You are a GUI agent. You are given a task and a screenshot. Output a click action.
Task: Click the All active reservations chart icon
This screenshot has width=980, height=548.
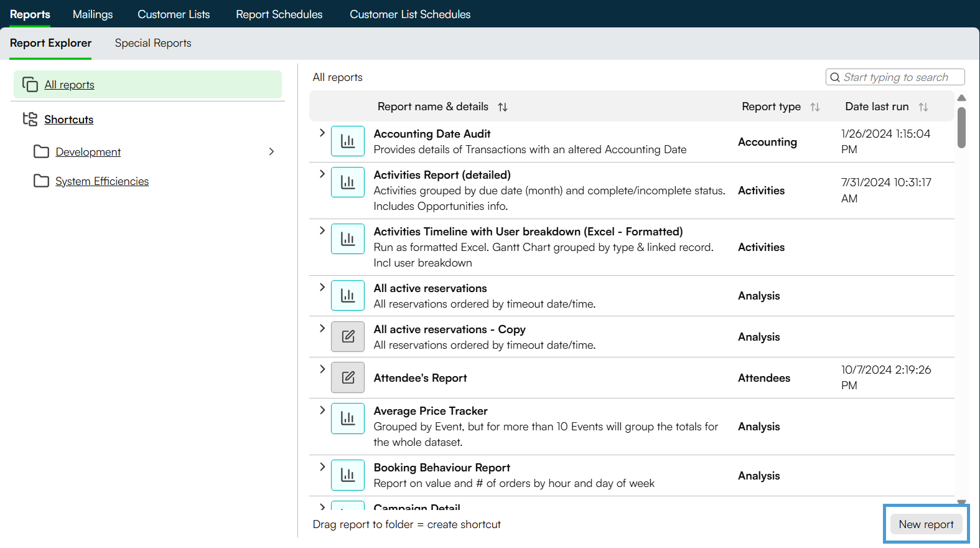(x=348, y=296)
